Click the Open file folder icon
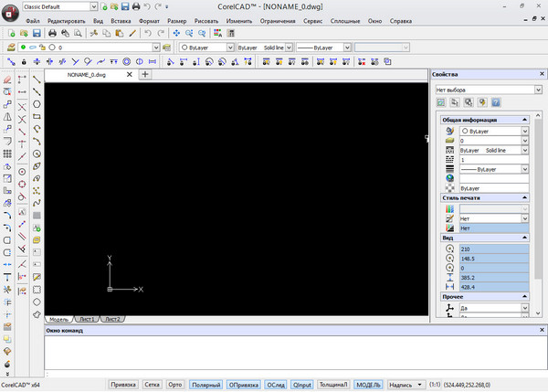The height and width of the screenshot is (392, 548). [24, 33]
